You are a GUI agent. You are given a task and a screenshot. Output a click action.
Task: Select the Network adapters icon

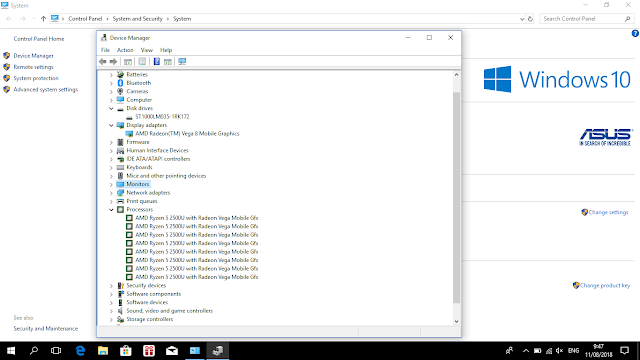coord(120,193)
